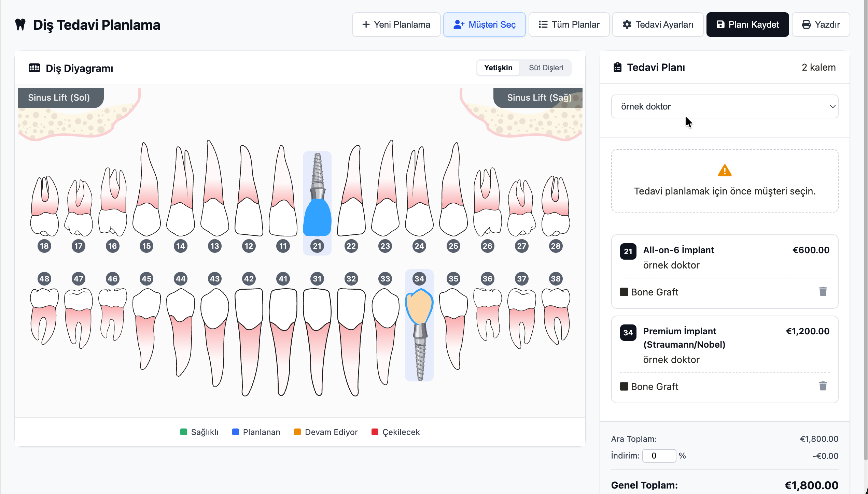The width and height of the screenshot is (868, 494).
Task: Select the implant on tooth 34
Action: point(419,325)
